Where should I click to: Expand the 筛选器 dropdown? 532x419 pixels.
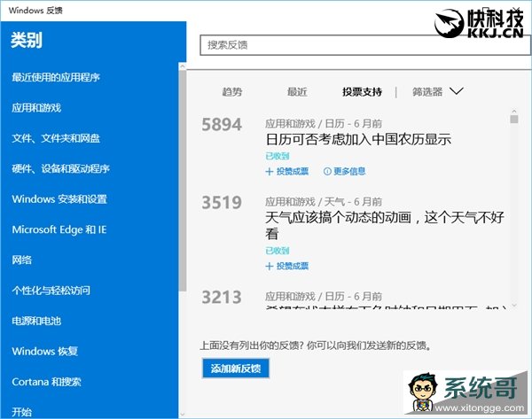click(x=438, y=91)
